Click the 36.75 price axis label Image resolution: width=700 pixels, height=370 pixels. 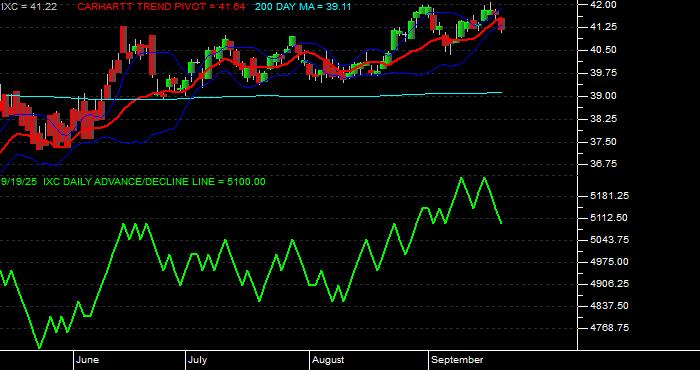(603, 164)
